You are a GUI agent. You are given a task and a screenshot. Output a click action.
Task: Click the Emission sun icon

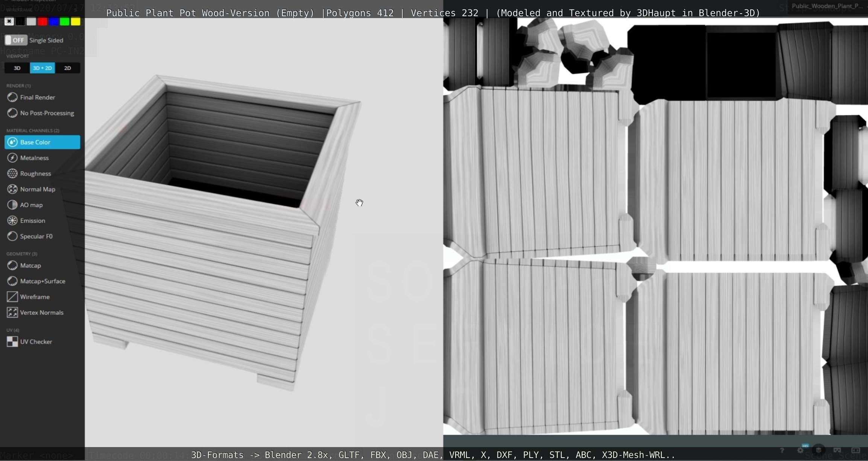(12, 221)
